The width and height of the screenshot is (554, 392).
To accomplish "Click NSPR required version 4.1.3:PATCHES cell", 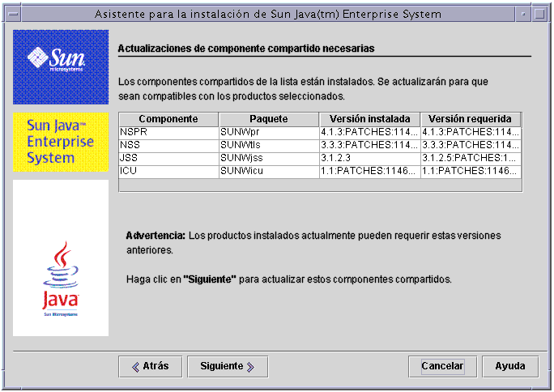I will (x=471, y=133).
